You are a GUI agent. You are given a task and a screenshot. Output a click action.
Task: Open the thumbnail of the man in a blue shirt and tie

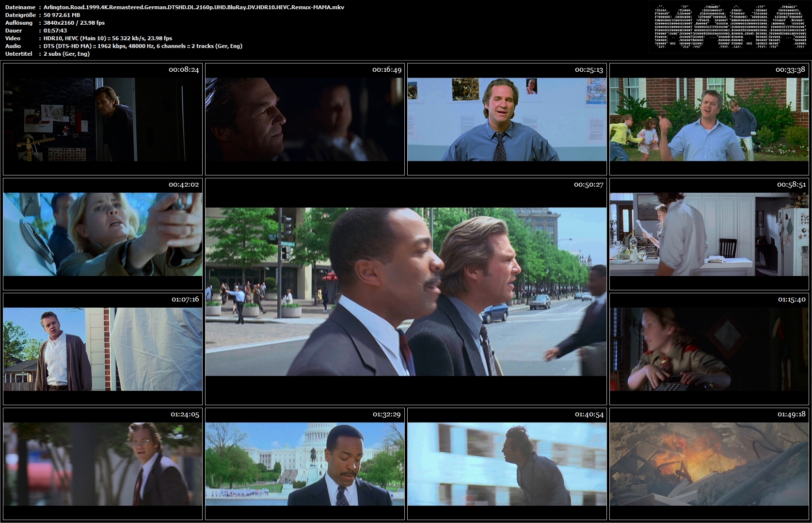(507, 119)
